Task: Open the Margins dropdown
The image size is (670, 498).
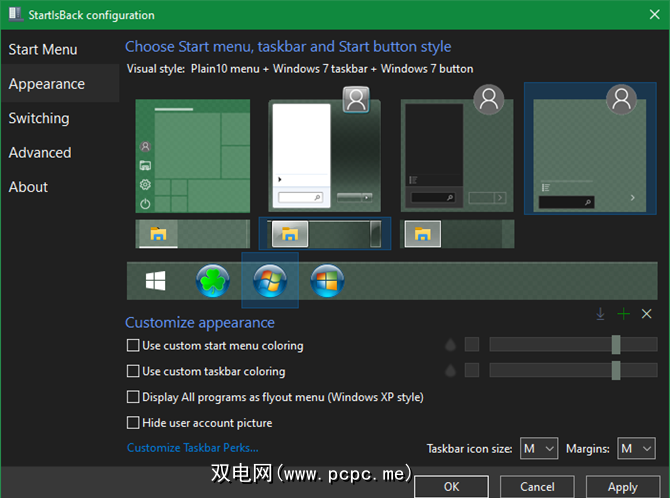Action: [635, 449]
